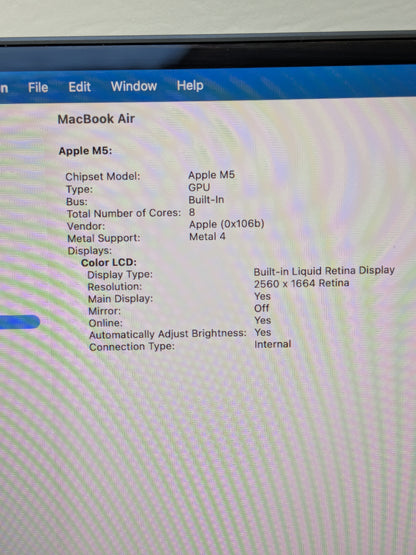Select the 'Apple M5:' section heading
The height and width of the screenshot is (555, 416).
tap(85, 151)
